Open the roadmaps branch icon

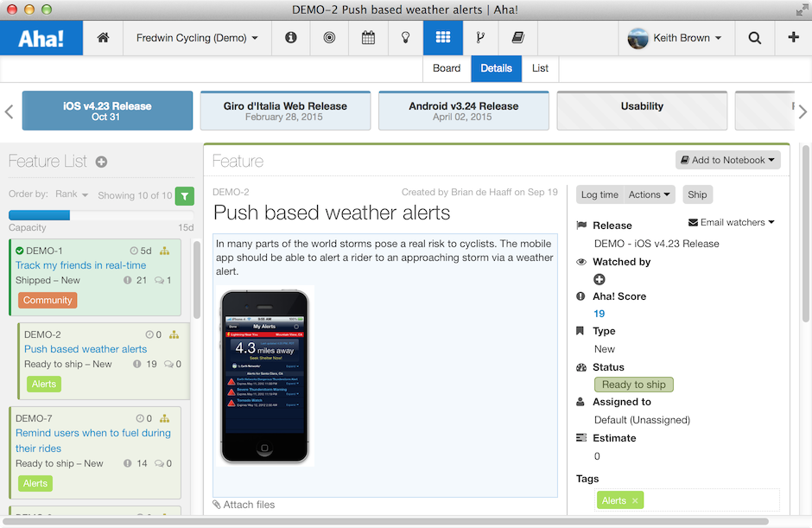pos(480,37)
